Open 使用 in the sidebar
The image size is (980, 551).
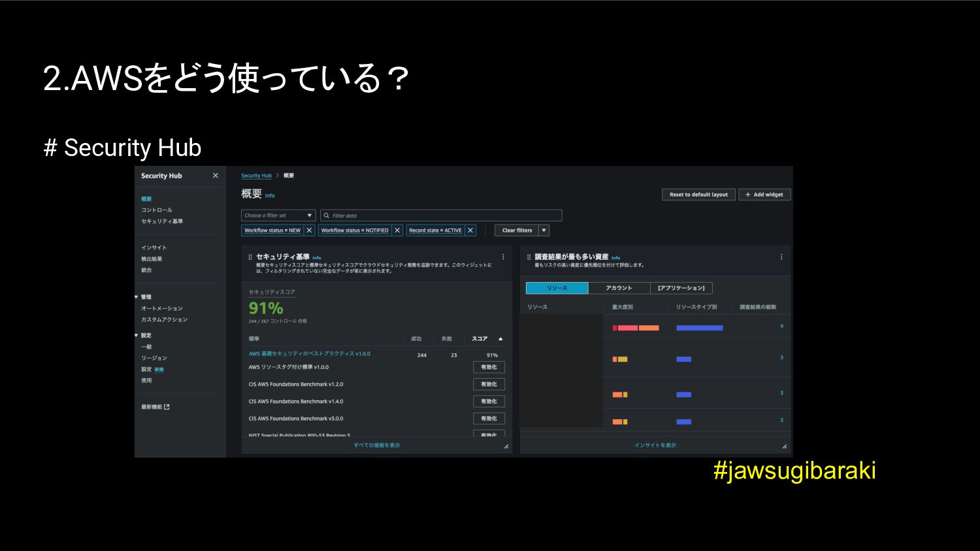click(146, 381)
